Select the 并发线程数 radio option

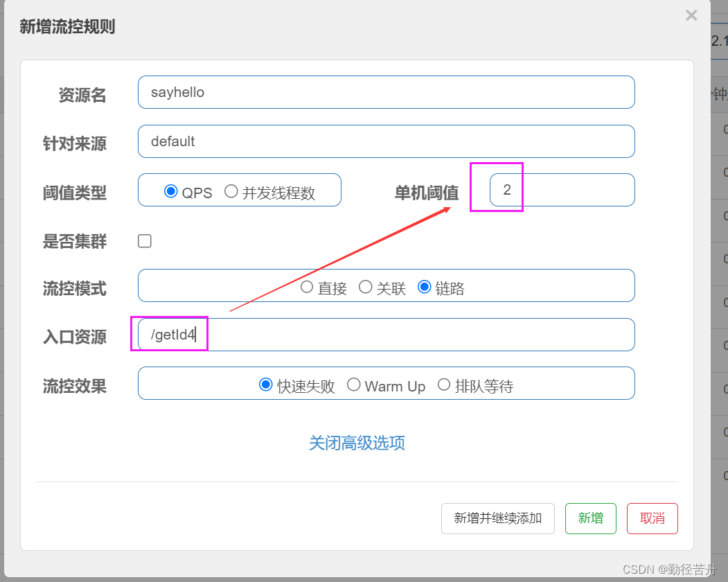point(231,191)
